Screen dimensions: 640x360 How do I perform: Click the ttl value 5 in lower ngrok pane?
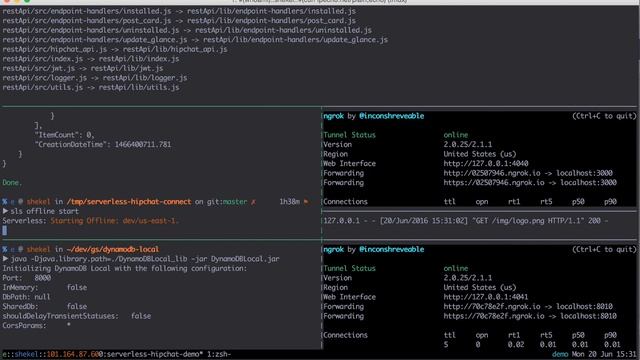446,344
